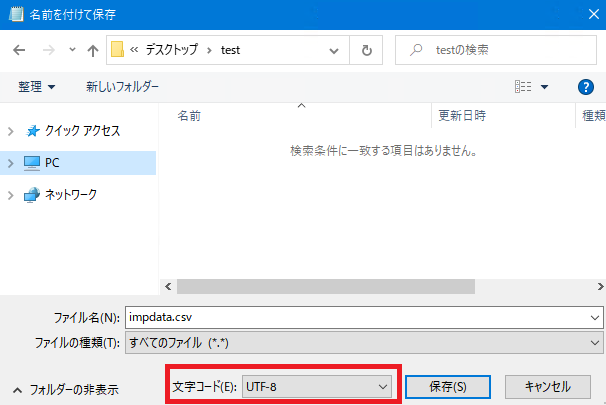Select ネットワーク in the navigation pane

pyautogui.click(x=60, y=194)
